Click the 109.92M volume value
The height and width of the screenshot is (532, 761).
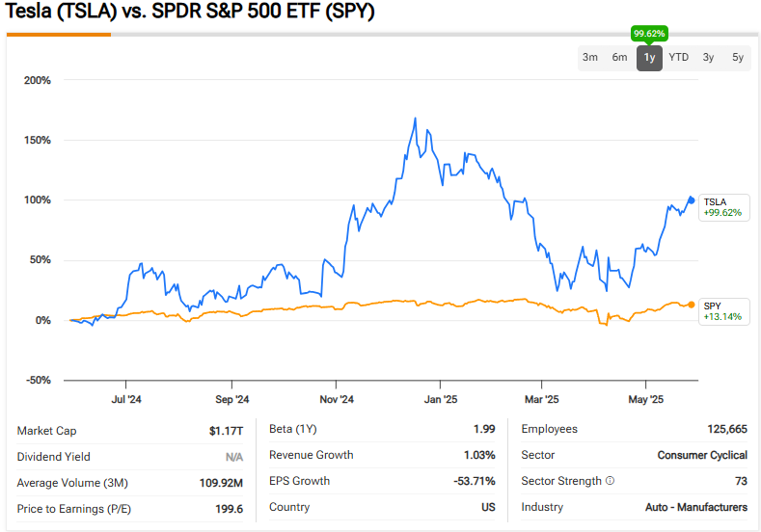(221, 483)
